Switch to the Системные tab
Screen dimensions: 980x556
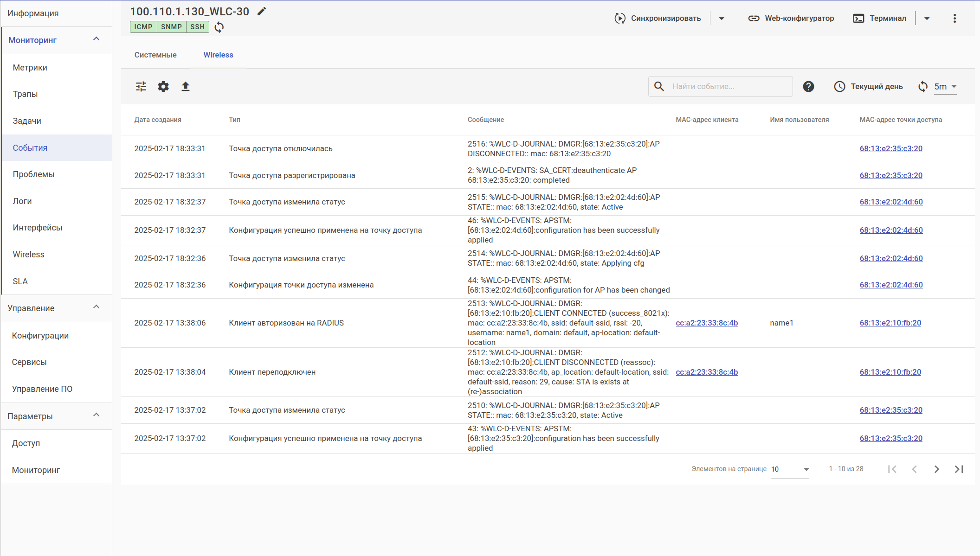pos(155,55)
